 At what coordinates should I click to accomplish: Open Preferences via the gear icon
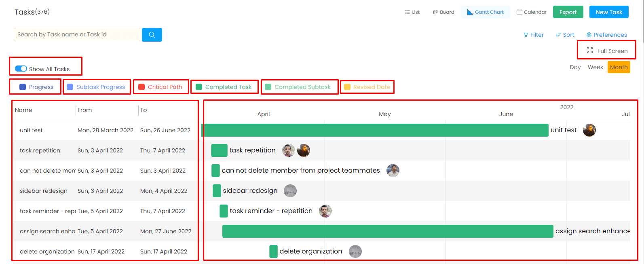click(x=589, y=35)
